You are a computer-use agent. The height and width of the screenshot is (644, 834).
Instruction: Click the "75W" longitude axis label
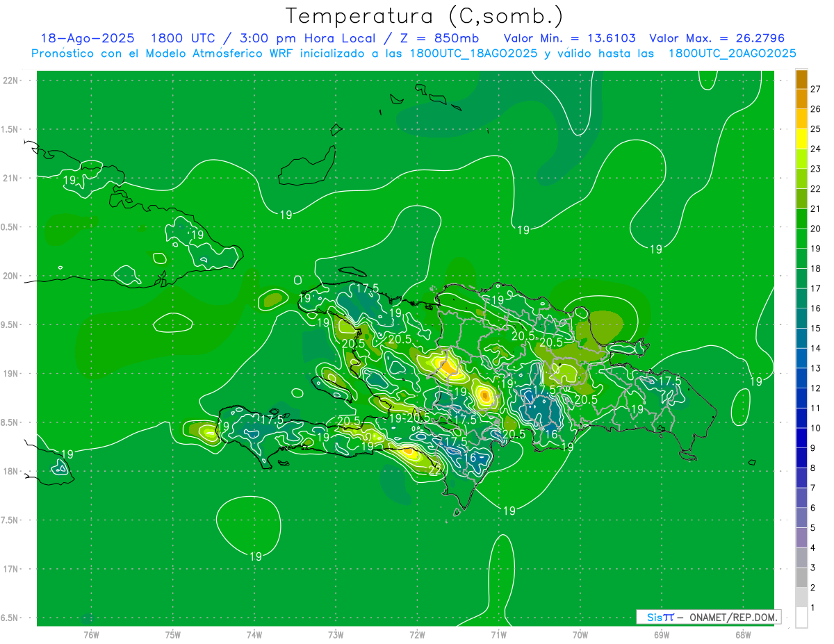(x=173, y=634)
